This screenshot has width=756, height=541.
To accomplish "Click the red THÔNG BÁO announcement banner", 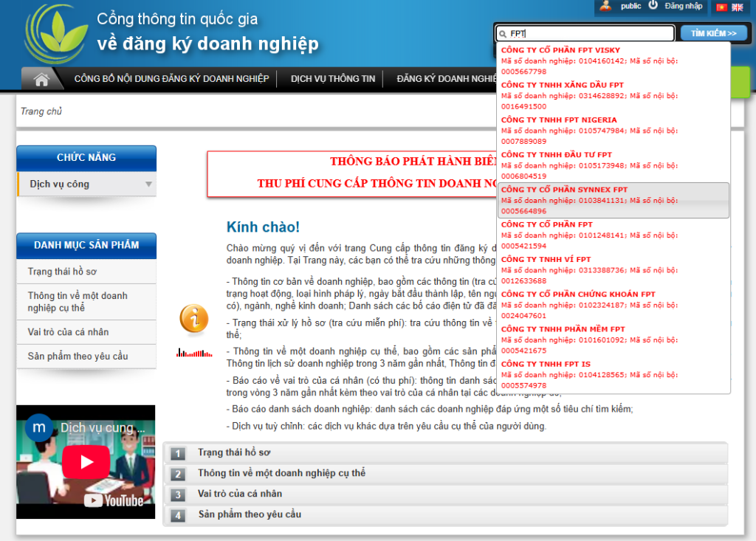I will pyautogui.click(x=352, y=174).
